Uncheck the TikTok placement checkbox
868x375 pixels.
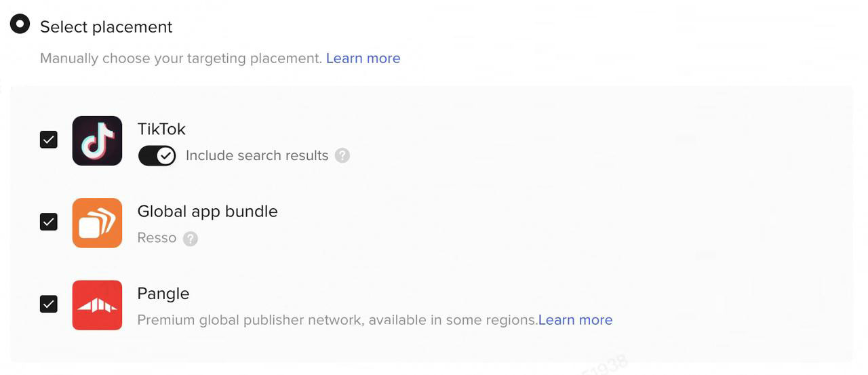(49, 140)
